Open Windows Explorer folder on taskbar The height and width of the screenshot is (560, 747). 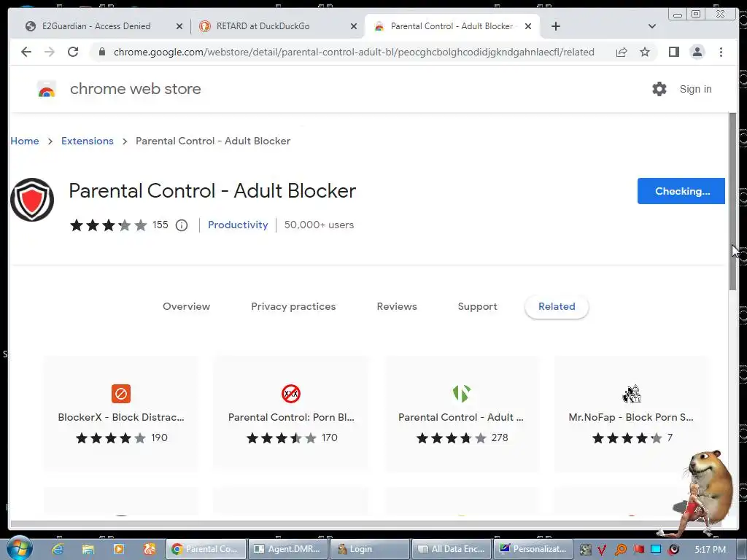tap(88, 549)
